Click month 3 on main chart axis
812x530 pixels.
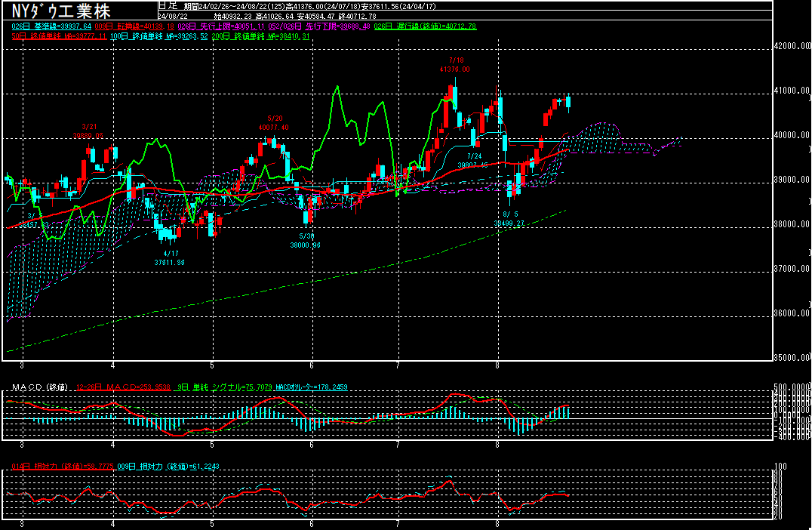click(22, 365)
